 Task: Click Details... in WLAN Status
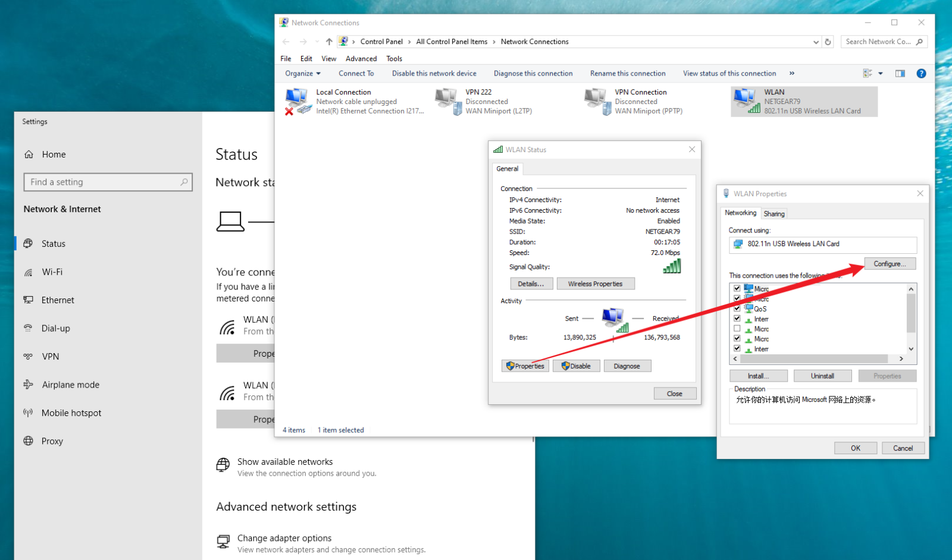(x=531, y=284)
